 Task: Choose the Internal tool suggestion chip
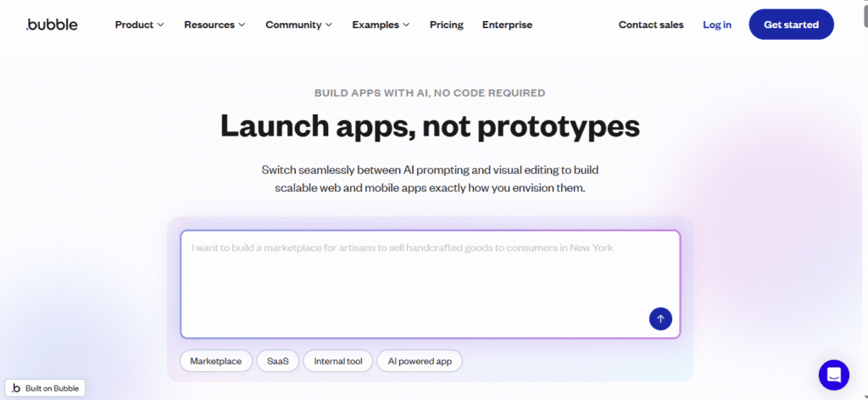tap(337, 361)
